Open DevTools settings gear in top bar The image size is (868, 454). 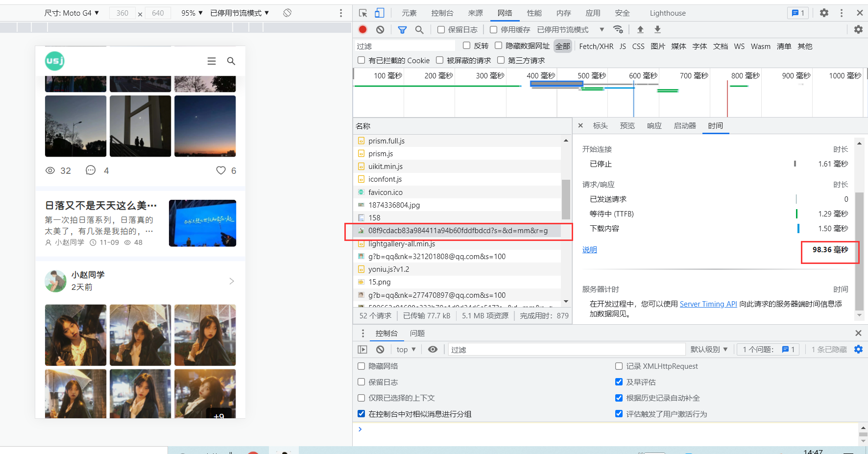click(x=824, y=13)
